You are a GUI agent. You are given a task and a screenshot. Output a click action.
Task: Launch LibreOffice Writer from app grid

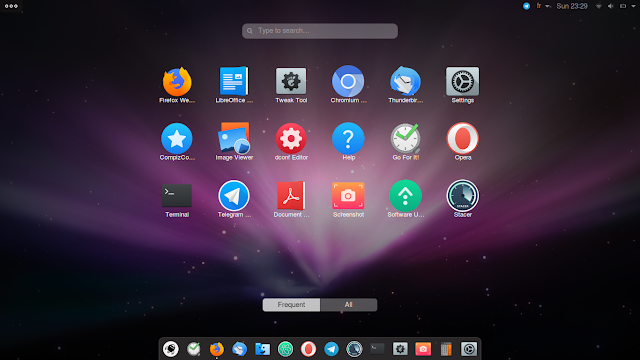234,81
